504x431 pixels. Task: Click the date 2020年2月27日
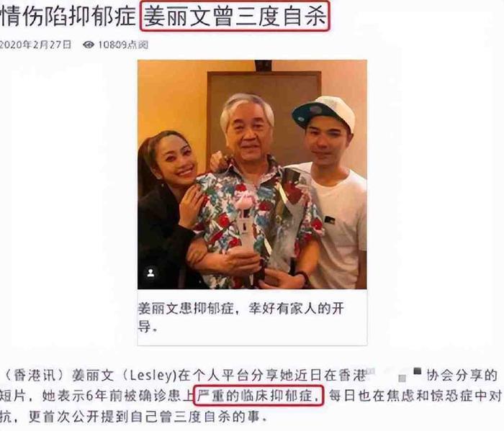click(35, 45)
